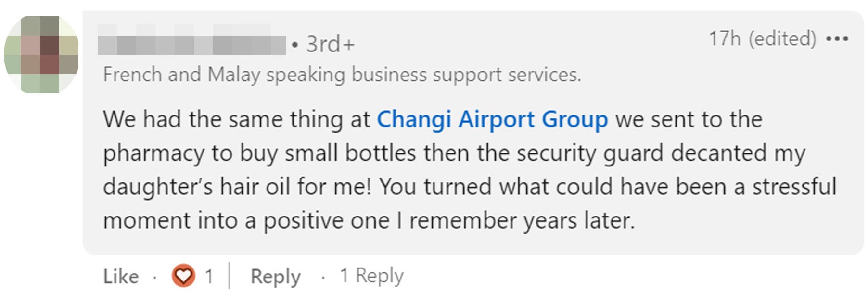
Task: Click the word "stressful" in the comment
Action: tap(794, 187)
